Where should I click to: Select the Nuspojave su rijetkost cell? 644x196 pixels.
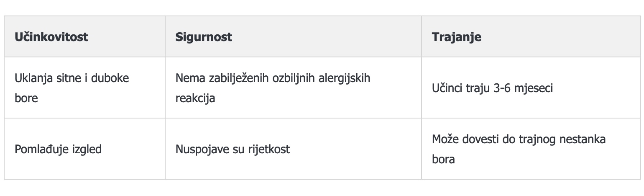coord(293,149)
